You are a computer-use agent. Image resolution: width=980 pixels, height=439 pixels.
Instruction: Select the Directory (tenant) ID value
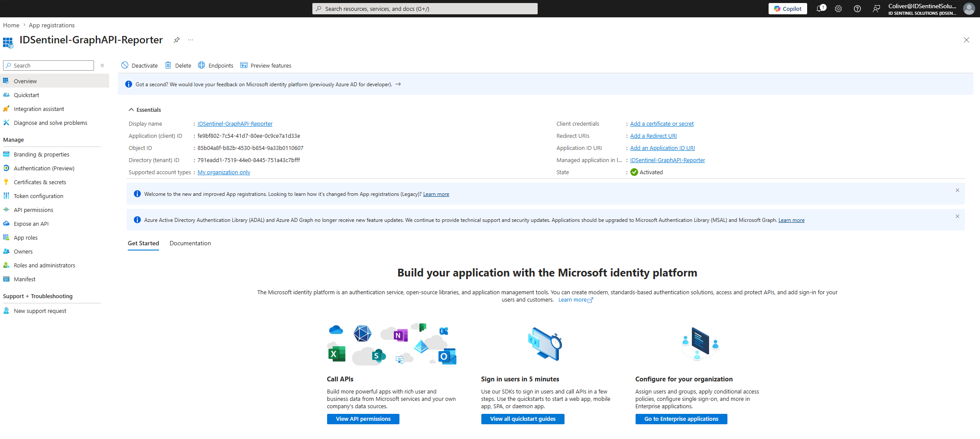(x=249, y=160)
